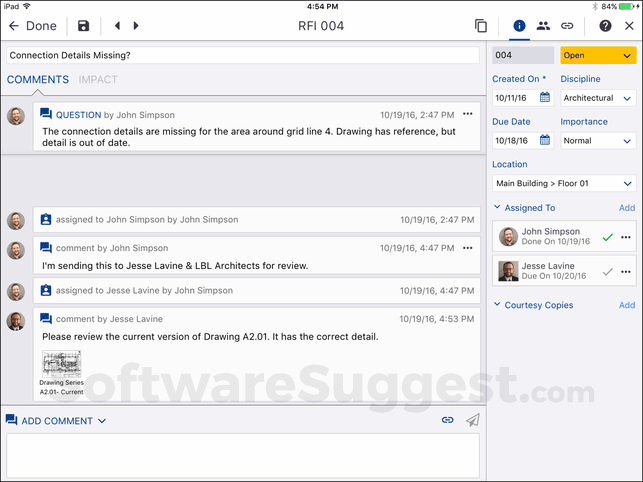The height and width of the screenshot is (482, 643).
Task: Go to previous RFI arrow
Action: [x=117, y=26]
